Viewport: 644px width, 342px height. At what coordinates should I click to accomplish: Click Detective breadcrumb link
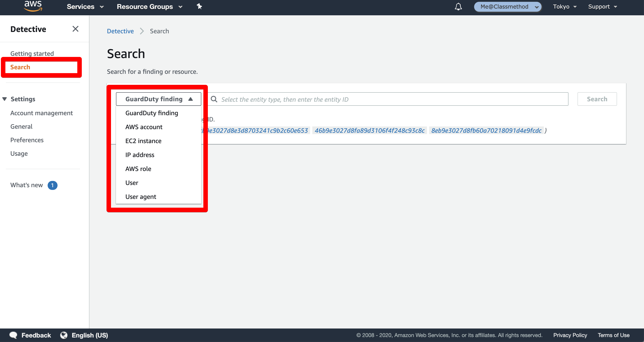(120, 31)
